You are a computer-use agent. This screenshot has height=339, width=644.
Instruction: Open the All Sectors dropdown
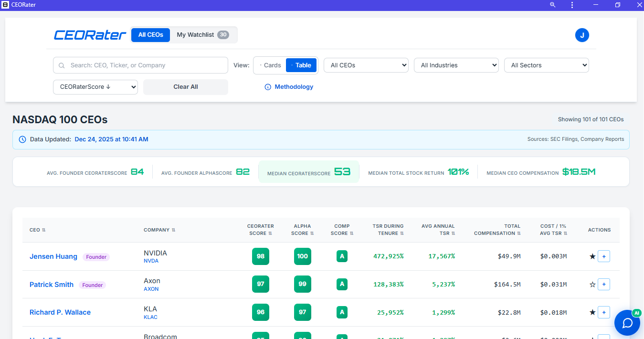click(x=547, y=65)
